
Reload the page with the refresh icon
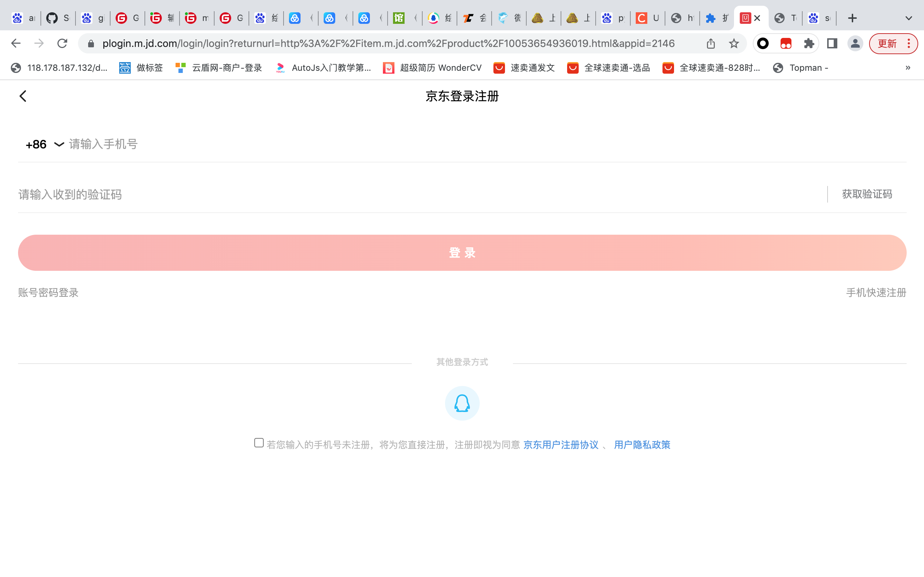[x=62, y=43]
